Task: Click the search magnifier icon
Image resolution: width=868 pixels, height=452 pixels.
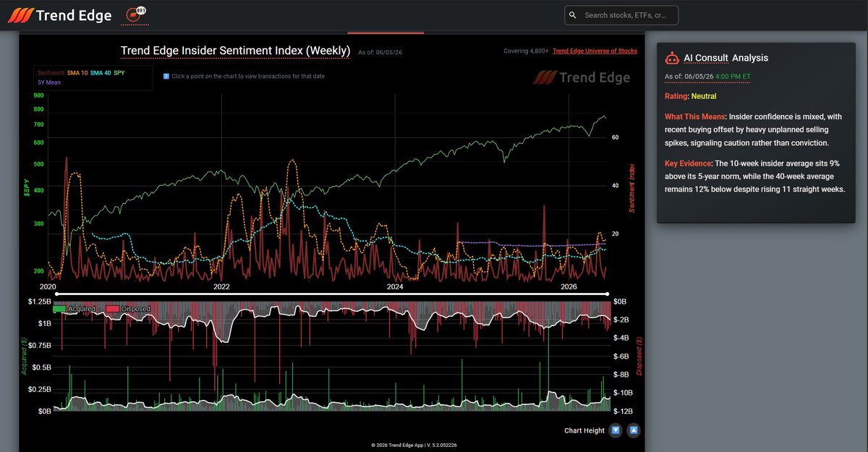Action: point(572,15)
